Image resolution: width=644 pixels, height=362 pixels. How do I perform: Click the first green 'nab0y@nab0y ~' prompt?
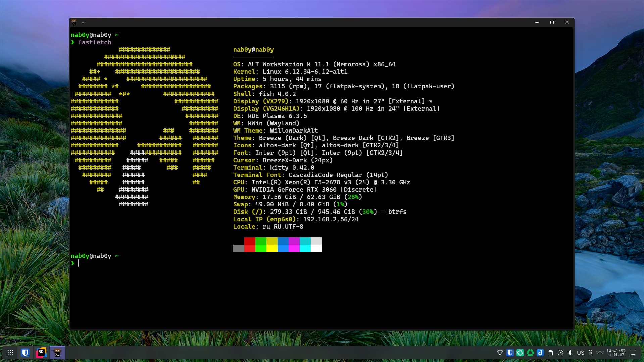tap(95, 35)
